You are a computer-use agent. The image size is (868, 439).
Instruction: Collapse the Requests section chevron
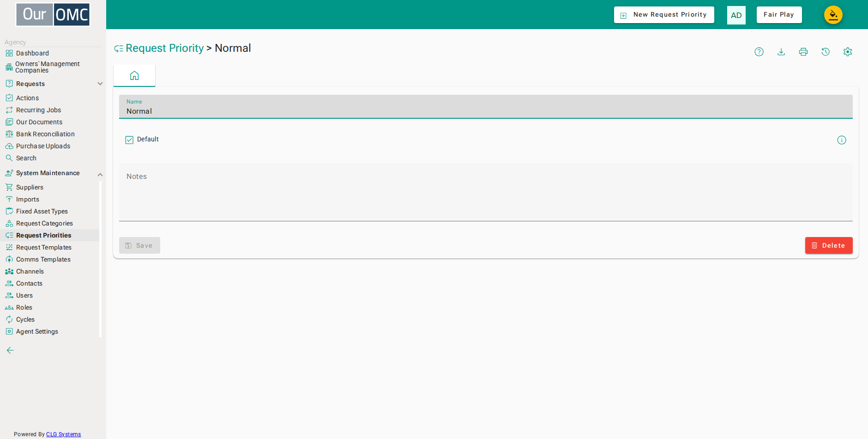point(100,84)
